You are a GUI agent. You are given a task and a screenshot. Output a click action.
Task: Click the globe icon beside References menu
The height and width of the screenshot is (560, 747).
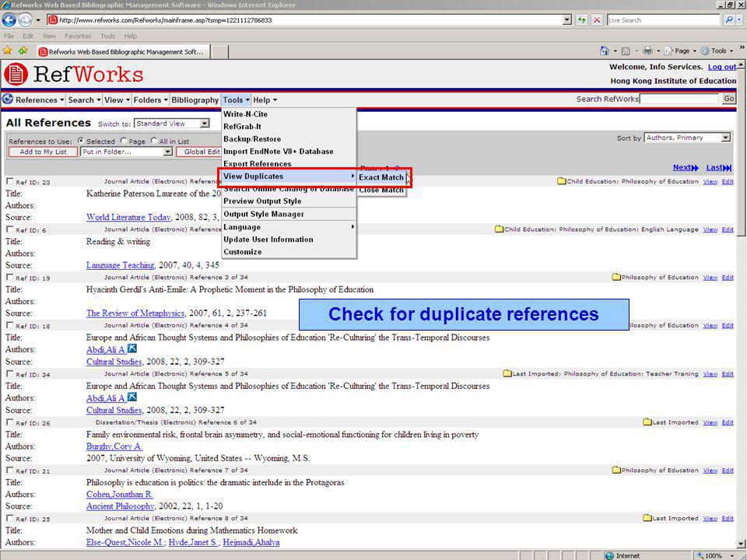click(x=8, y=100)
